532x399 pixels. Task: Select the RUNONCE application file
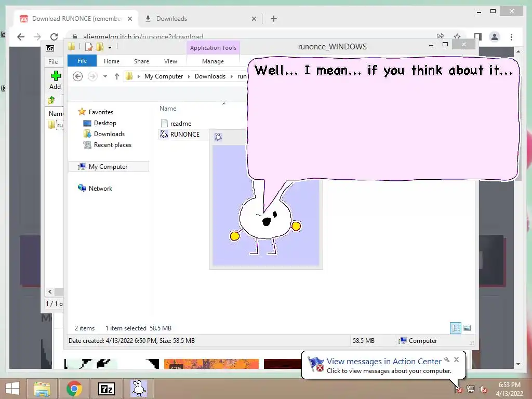click(184, 135)
